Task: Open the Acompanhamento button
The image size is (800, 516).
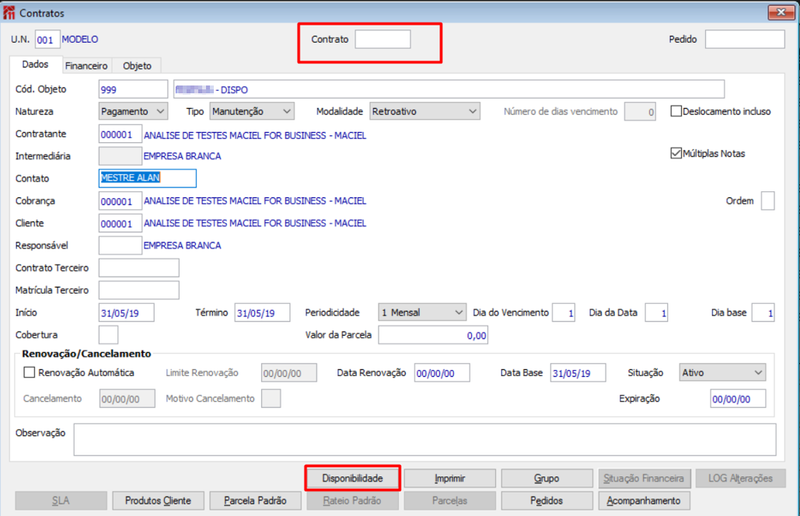Action: click(644, 501)
